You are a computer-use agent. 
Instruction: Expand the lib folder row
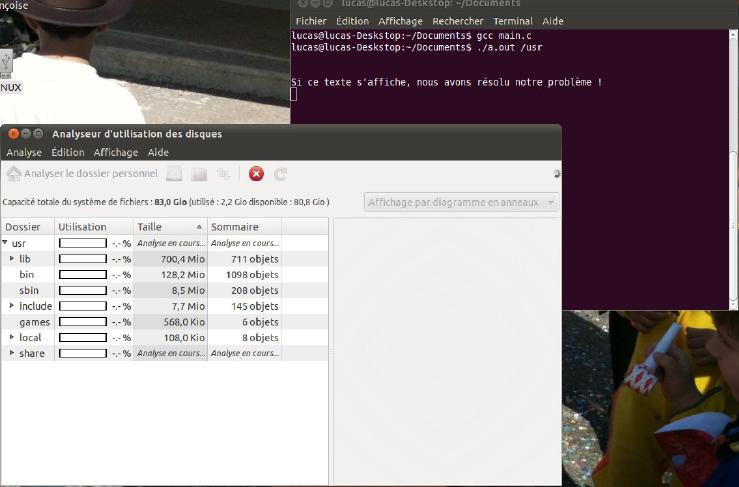(12, 259)
